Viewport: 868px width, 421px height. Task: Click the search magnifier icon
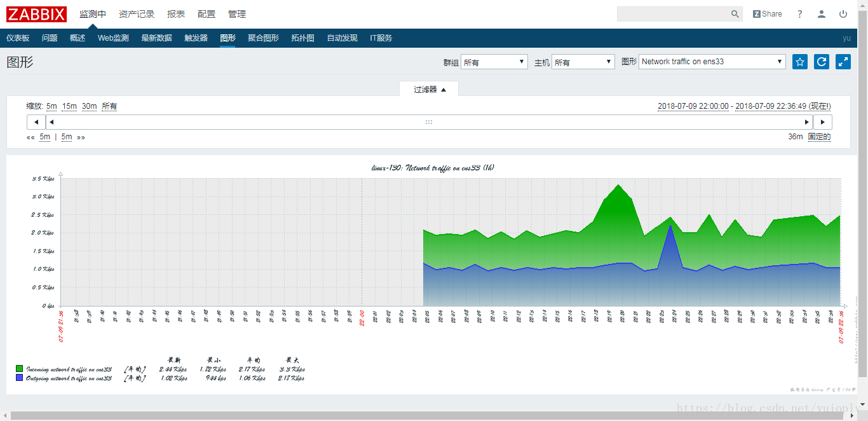click(735, 14)
